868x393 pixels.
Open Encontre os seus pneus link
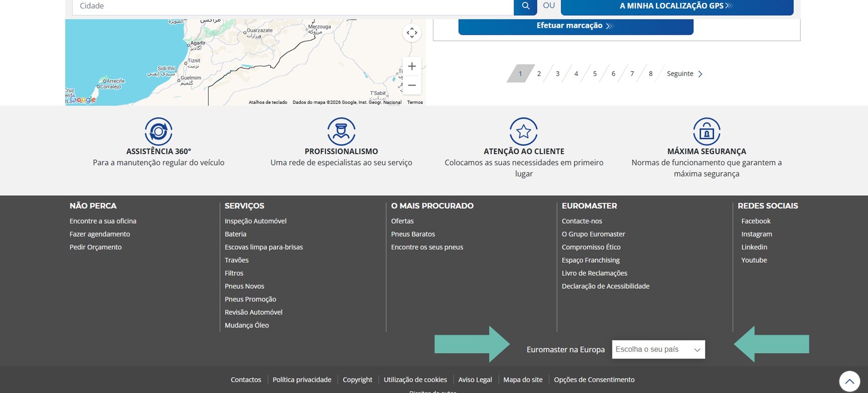427,247
